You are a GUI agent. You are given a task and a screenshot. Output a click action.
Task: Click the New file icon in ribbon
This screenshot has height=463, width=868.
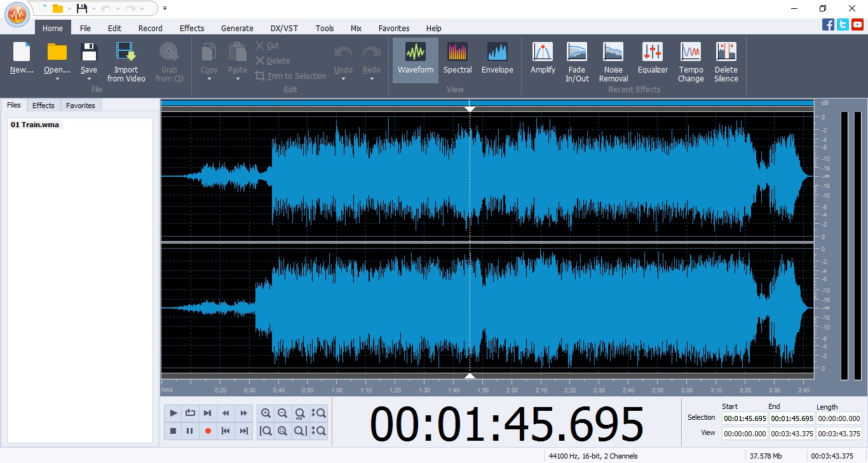(22, 52)
